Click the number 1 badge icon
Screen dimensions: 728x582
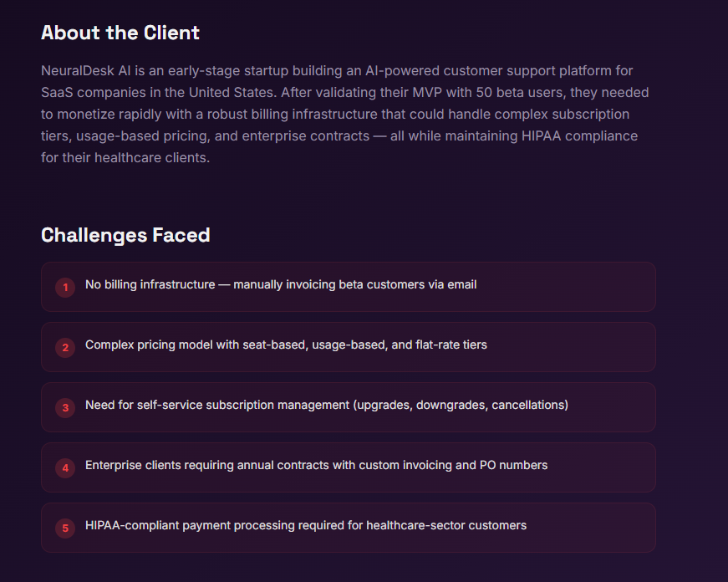click(x=65, y=288)
